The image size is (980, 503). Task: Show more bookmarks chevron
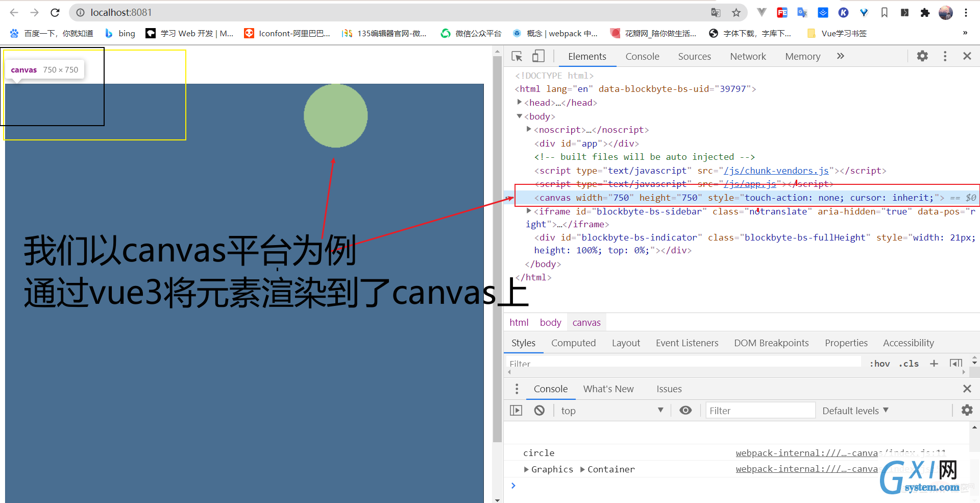tap(965, 33)
